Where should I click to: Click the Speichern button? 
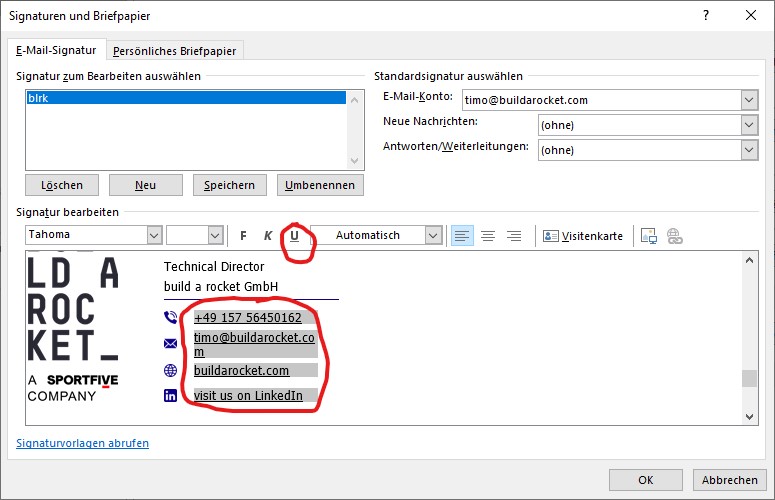[x=229, y=185]
